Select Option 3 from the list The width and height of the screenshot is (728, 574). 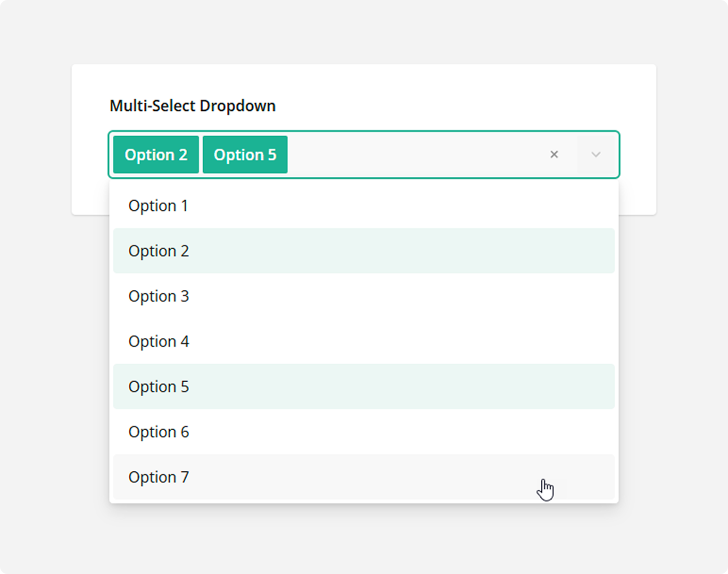[158, 296]
